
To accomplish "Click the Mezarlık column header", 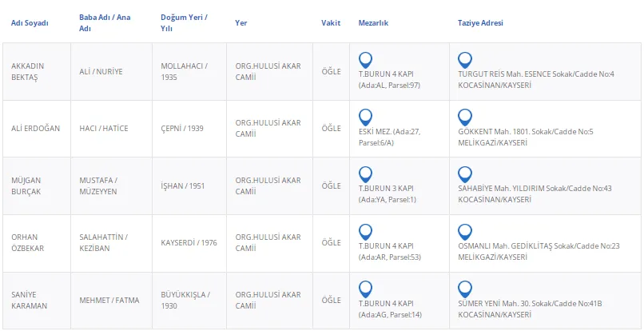I will coord(373,23).
